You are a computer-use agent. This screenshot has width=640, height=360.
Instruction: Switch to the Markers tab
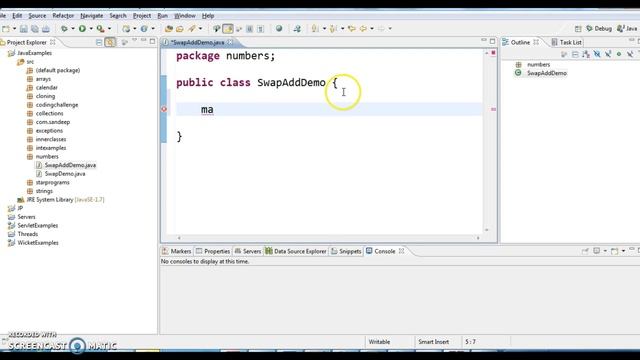(176, 251)
